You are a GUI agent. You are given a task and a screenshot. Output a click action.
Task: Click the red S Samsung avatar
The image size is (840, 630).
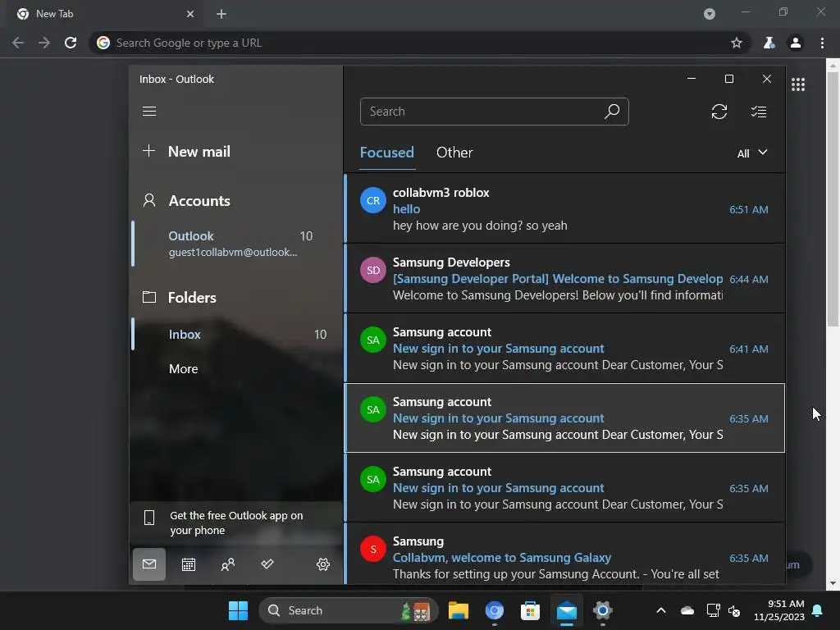pyautogui.click(x=373, y=549)
